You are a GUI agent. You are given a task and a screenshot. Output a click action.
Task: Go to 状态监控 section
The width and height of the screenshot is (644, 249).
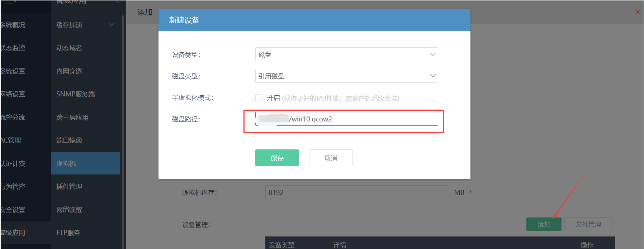[x=13, y=48]
